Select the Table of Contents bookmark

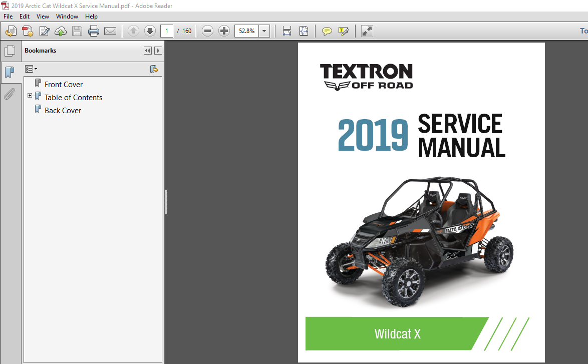73,98
